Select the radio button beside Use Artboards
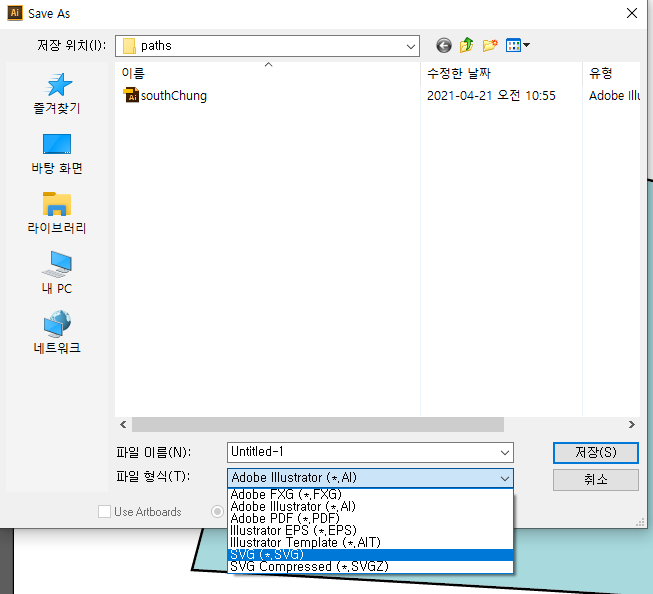 tap(217, 512)
